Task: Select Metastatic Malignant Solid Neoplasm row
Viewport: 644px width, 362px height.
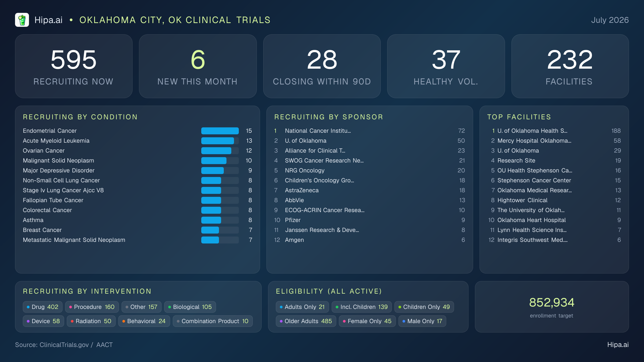Action: (x=137, y=240)
